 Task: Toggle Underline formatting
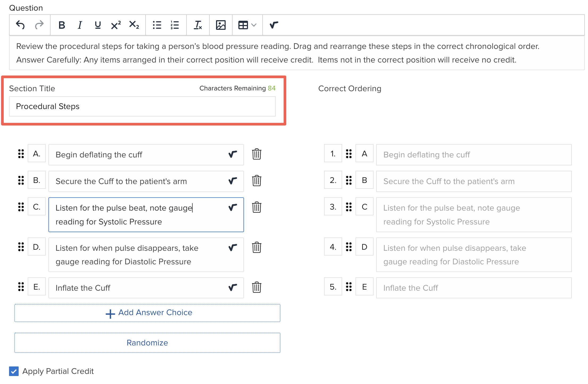(x=98, y=25)
